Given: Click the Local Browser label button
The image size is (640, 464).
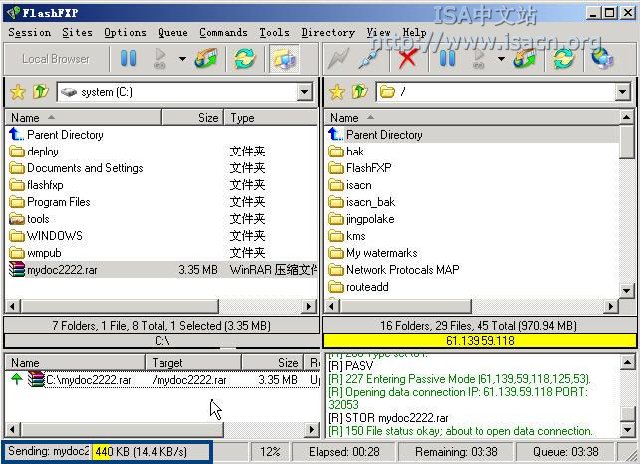Looking at the screenshot, I should pyautogui.click(x=56, y=59).
